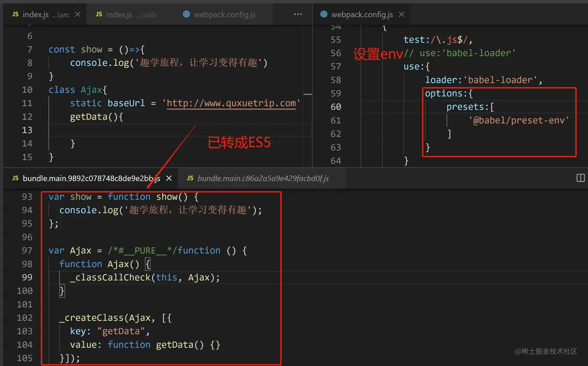
Task: Click 'class' keyword before Ajax in index.js
Action: 62,90
